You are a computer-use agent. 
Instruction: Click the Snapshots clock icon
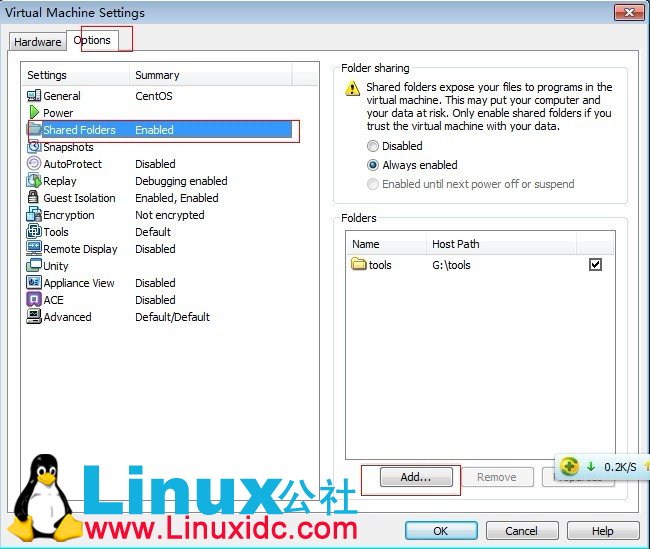point(35,146)
